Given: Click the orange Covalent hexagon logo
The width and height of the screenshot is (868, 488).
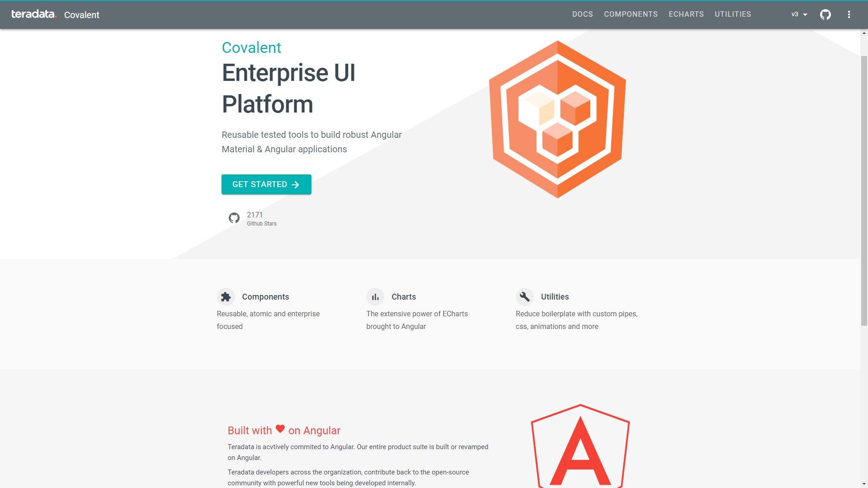Looking at the screenshot, I should click(557, 119).
